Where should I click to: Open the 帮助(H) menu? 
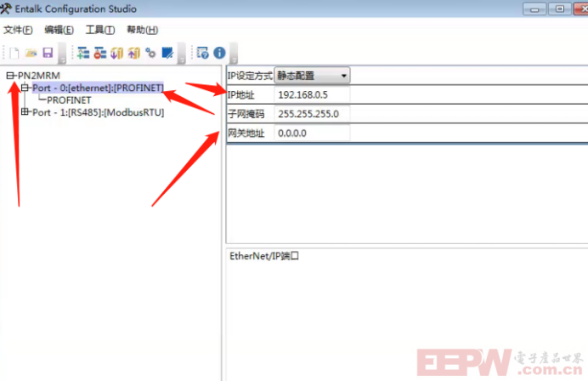tap(143, 30)
